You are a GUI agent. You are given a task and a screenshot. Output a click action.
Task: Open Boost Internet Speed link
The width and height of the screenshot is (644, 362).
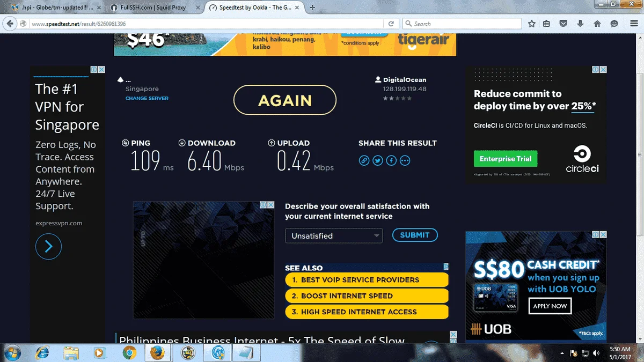(x=367, y=295)
